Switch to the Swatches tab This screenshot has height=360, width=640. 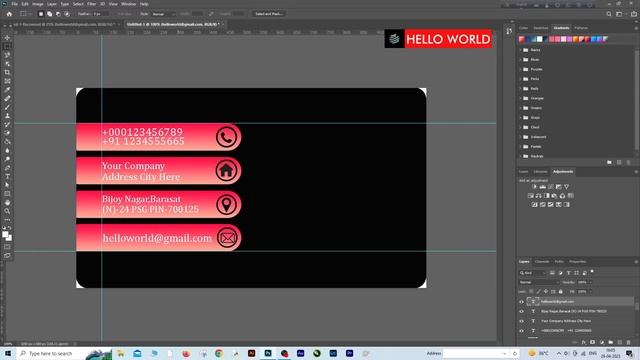tap(540, 28)
